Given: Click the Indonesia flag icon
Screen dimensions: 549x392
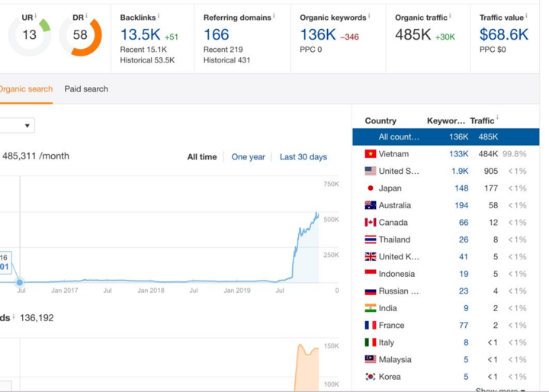Looking at the screenshot, I should tap(371, 274).
